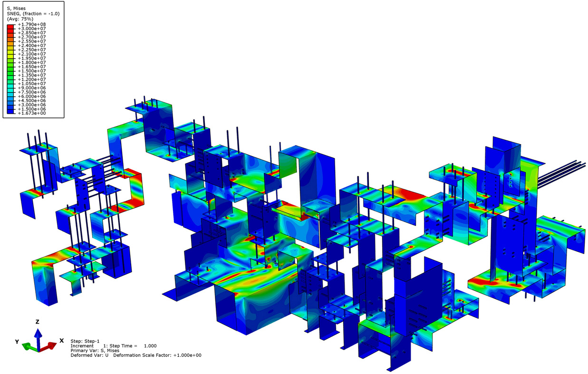Click the +9.000e+06 legend value
Image resolution: width=588 pixels, height=374 pixels.
(31, 88)
